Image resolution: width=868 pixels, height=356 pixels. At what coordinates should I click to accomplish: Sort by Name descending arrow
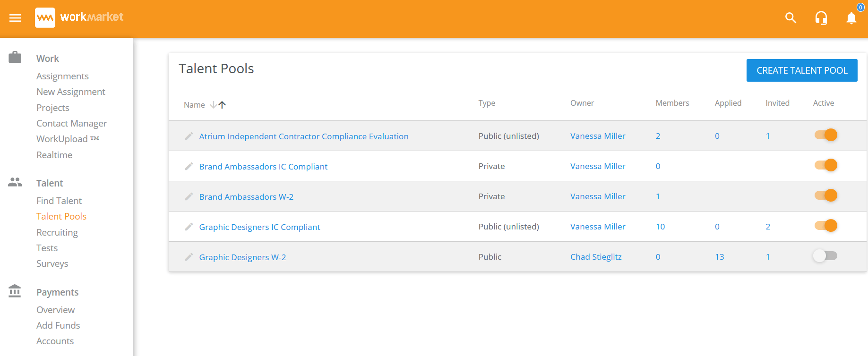pos(213,105)
